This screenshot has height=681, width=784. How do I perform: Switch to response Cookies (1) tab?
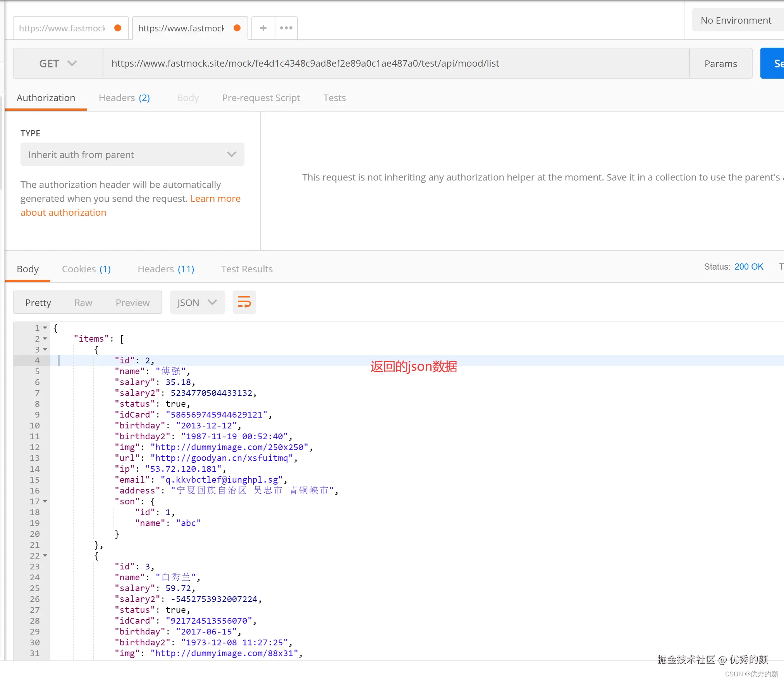point(86,269)
